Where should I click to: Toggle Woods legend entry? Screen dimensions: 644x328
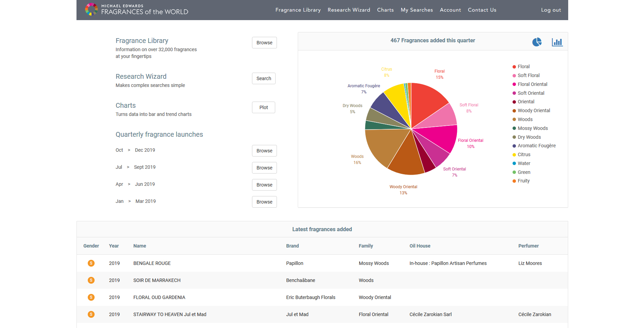522,119
